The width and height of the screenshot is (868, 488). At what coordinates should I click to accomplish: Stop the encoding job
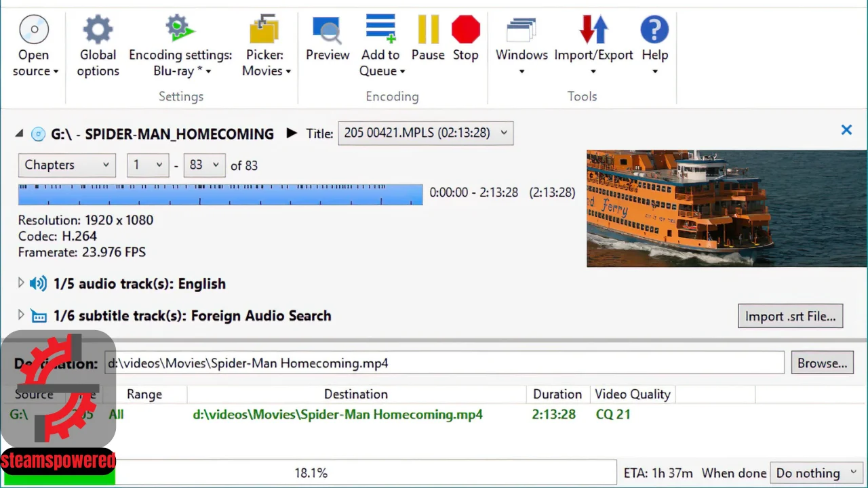[x=466, y=29]
